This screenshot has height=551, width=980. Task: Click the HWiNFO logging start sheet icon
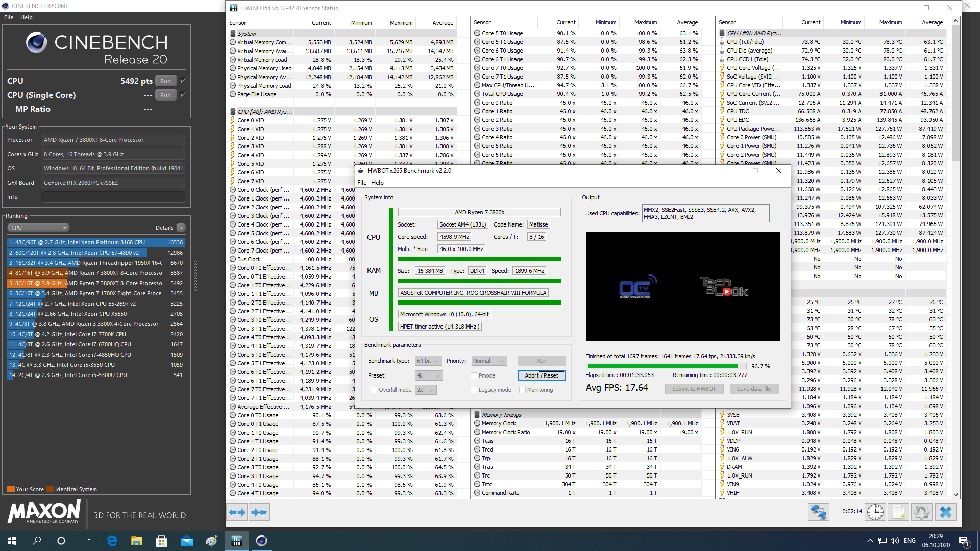[898, 512]
